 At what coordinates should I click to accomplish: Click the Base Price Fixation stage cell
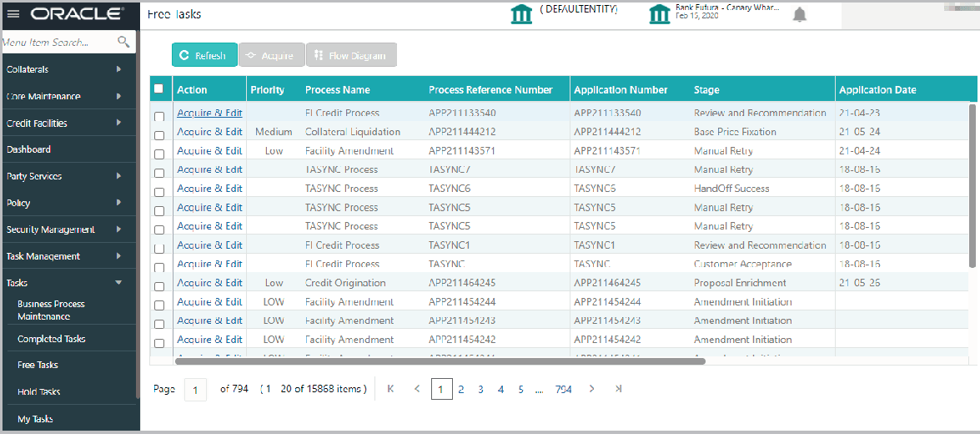click(x=735, y=132)
